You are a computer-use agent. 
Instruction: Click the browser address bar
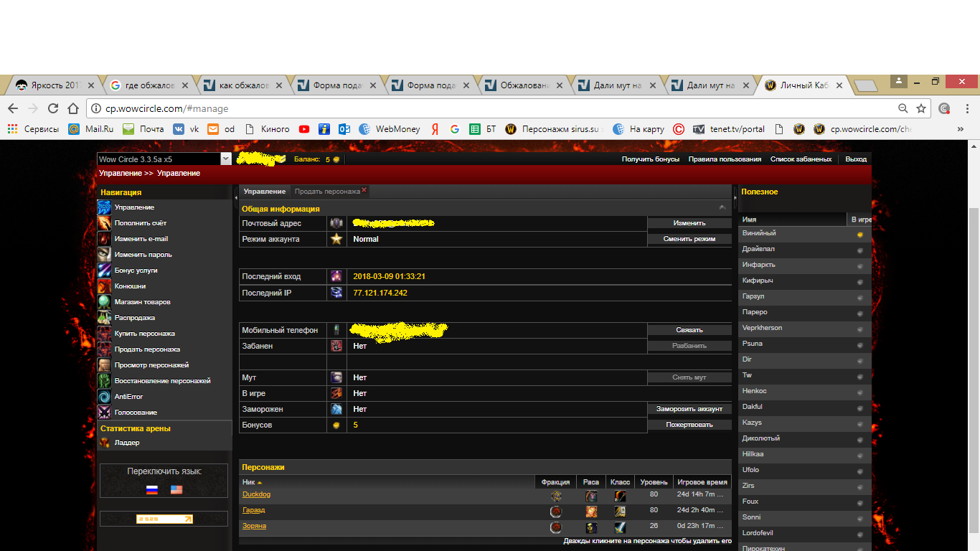point(488,108)
